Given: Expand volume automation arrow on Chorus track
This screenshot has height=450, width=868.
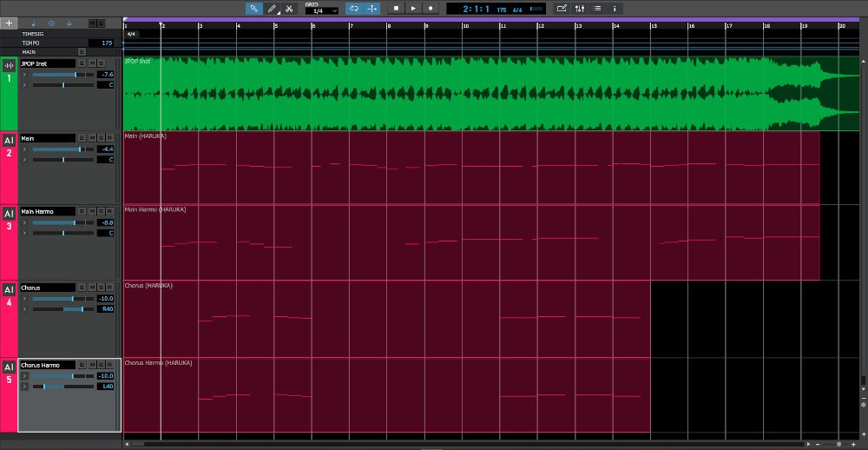Looking at the screenshot, I should point(24,298).
